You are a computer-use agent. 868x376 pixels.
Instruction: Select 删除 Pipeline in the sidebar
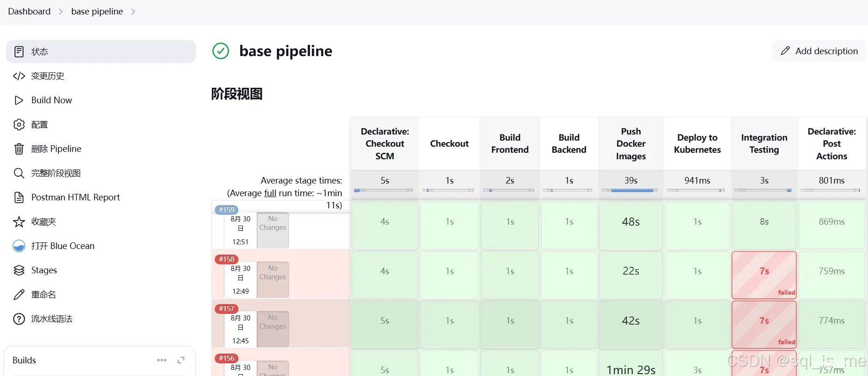coord(101,149)
